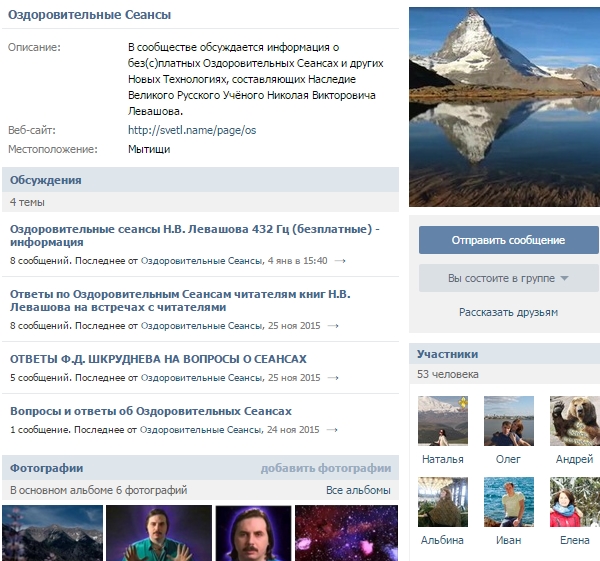
Task: Open the mountain landscape photo thumbnail in album
Action: pos(52,533)
